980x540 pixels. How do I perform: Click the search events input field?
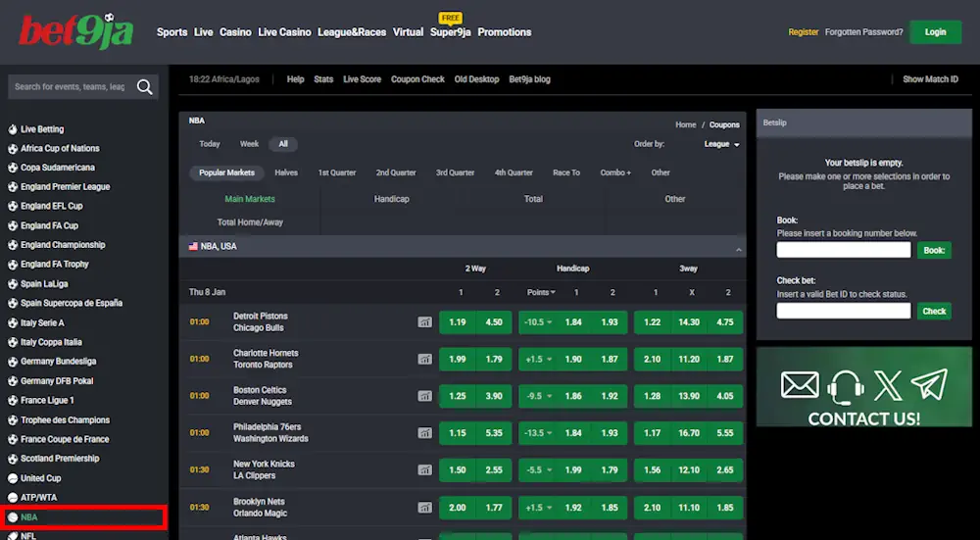point(72,87)
